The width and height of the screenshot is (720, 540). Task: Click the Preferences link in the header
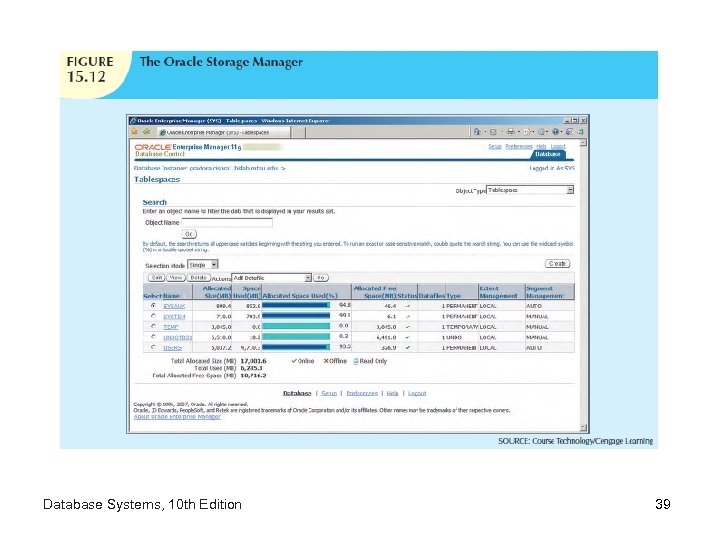click(x=518, y=146)
